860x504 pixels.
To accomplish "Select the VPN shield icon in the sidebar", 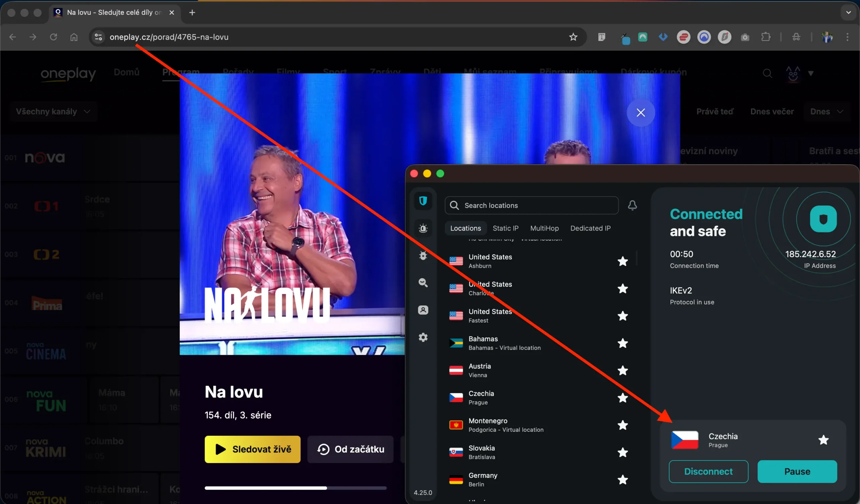I will click(423, 201).
